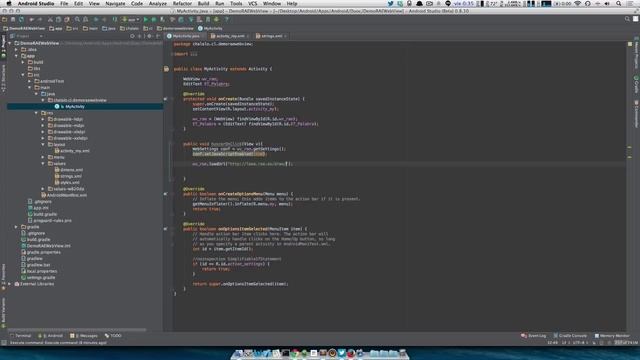Click the Cut scissors icon
The height and width of the screenshot is (360, 640).
point(50,20)
